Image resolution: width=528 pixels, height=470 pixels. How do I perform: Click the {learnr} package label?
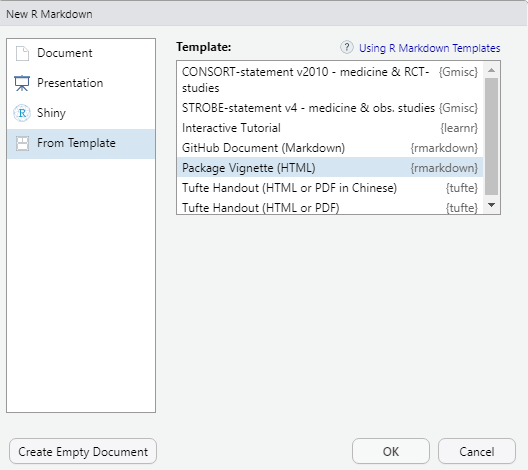(x=459, y=128)
